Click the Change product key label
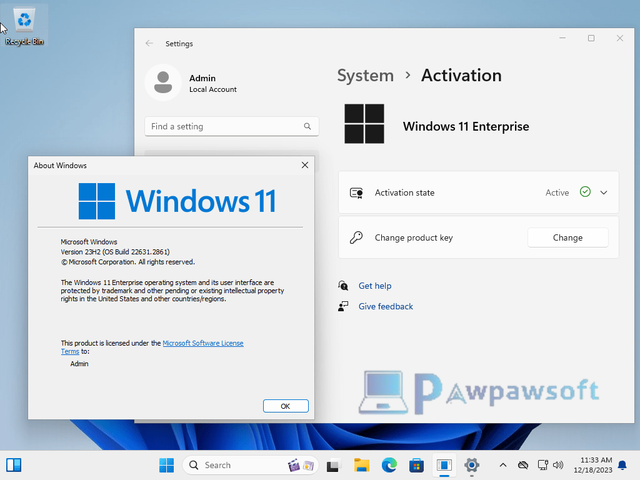The image size is (640, 480). click(413, 238)
